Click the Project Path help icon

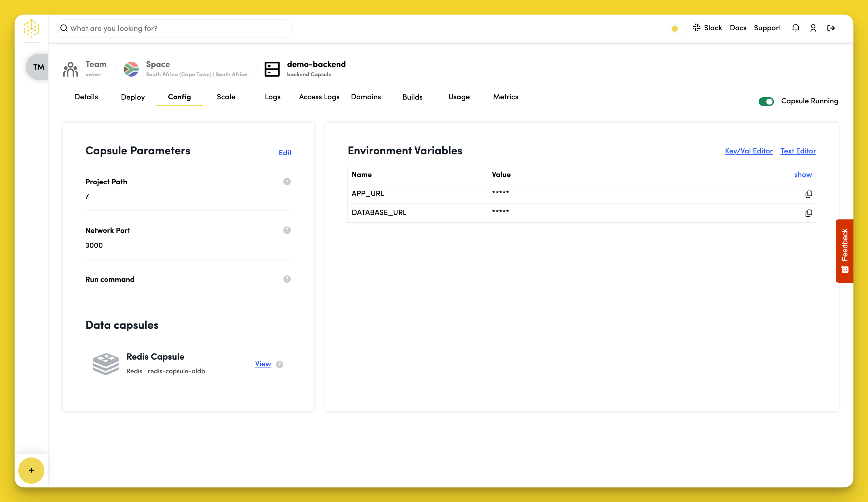[287, 181]
